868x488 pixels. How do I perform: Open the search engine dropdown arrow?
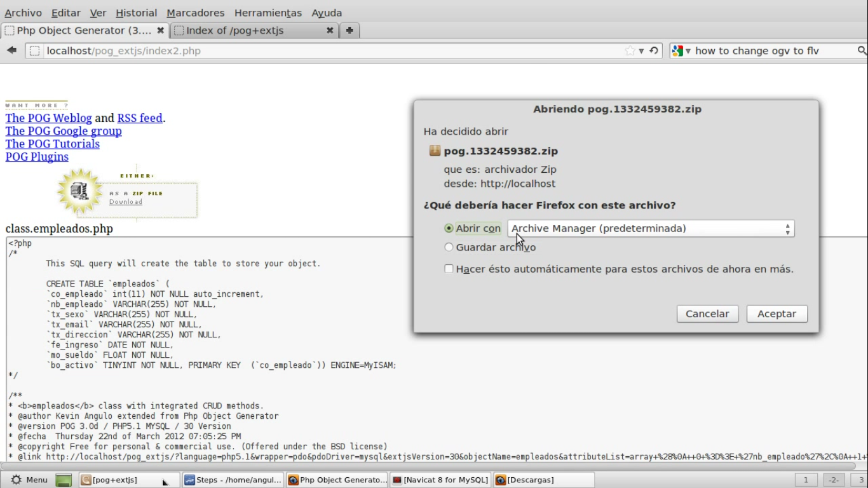click(x=688, y=50)
